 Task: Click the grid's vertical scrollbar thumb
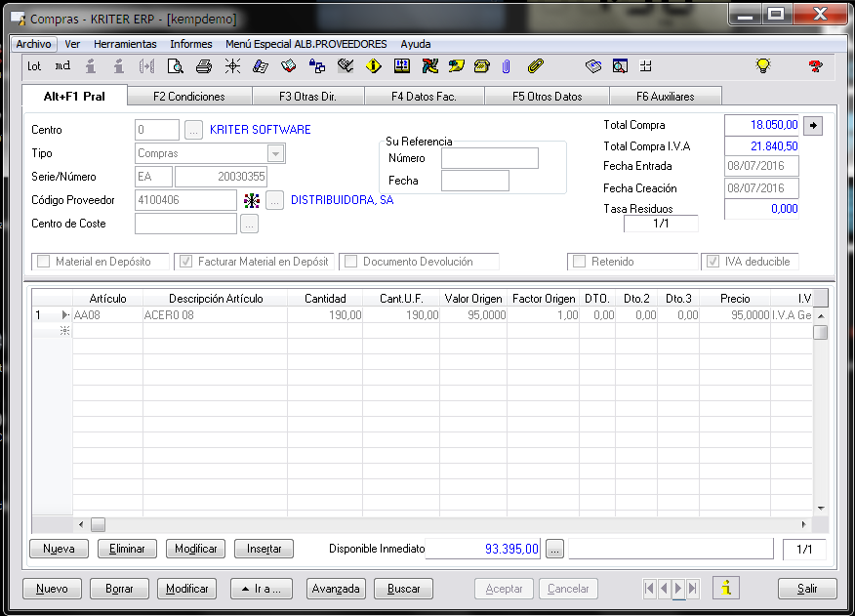(x=820, y=332)
